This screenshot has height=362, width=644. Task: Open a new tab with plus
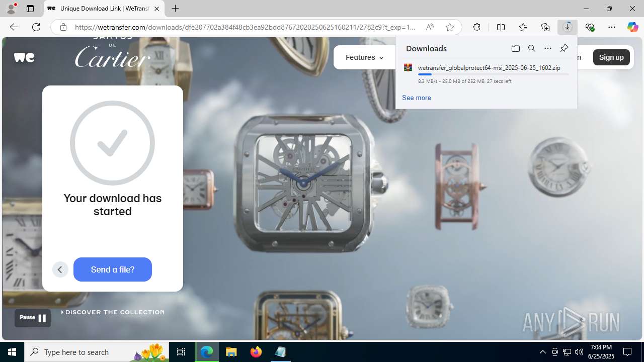[x=175, y=9]
